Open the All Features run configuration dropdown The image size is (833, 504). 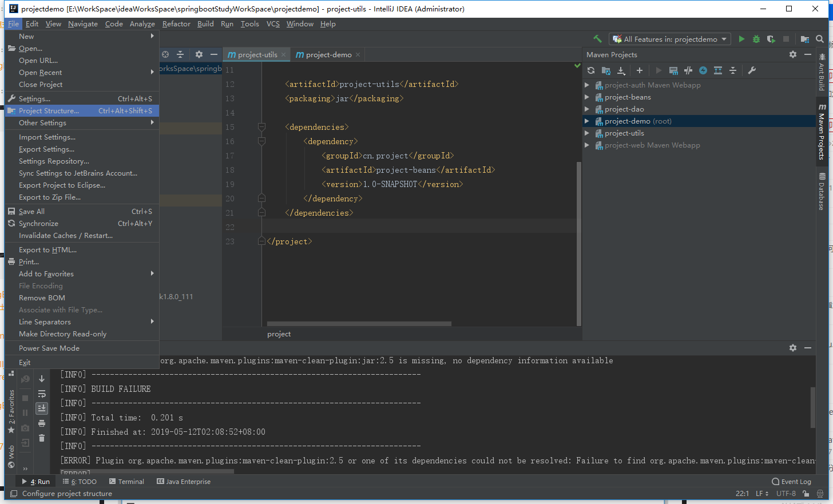(x=669, y=39)
